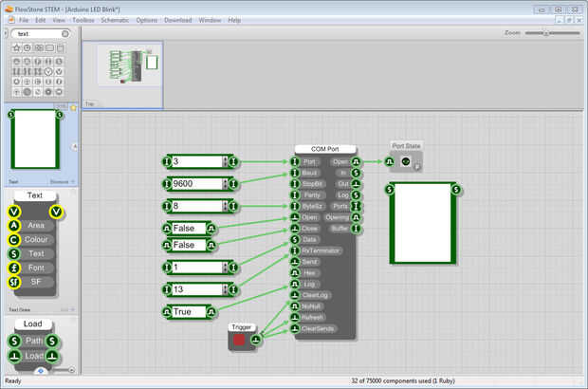Click the Hex boolean input connector

click(295, 272)
